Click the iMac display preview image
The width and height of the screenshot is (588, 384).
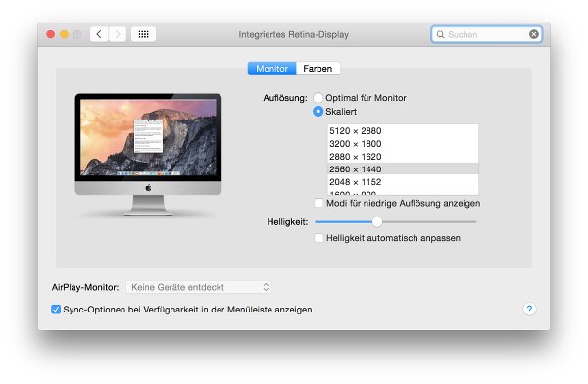(x=148, y=154)
